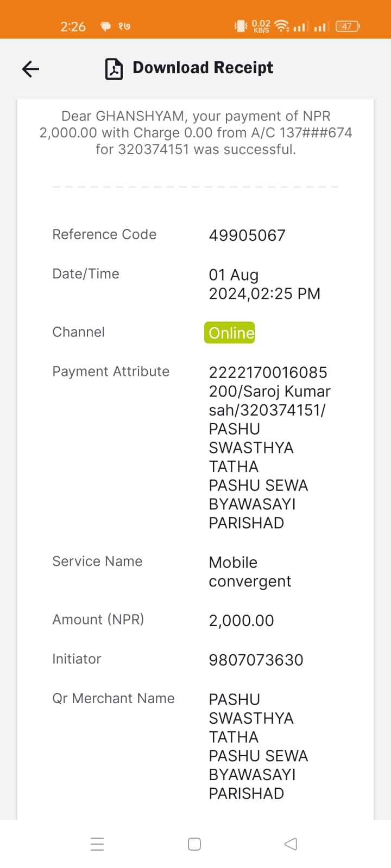Tap the Date/Time value 01 Aug 2024
Screen dimensions: 391x868
pyautogui.click(x=264, y=284)
